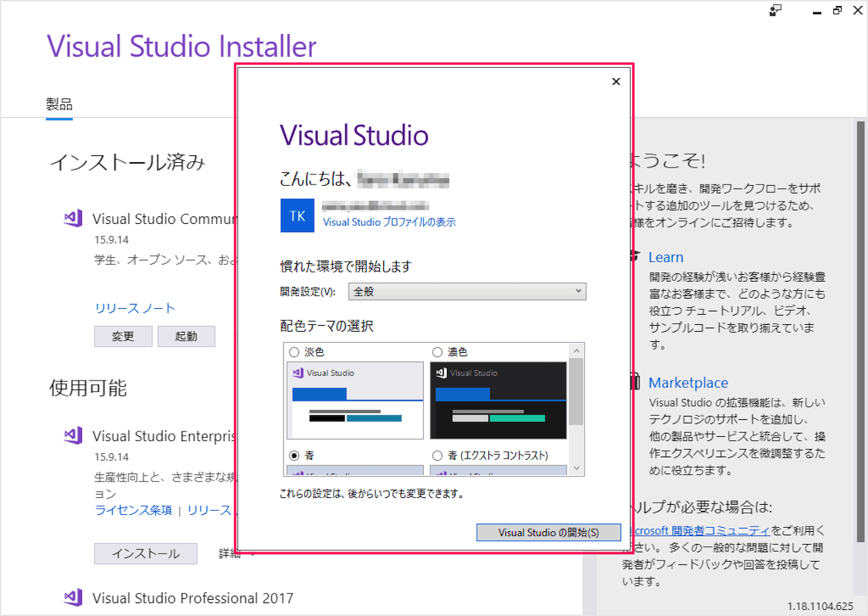Close the Visual Studio welcome dialog
The image size is (868, 616).
click(616, 81)
